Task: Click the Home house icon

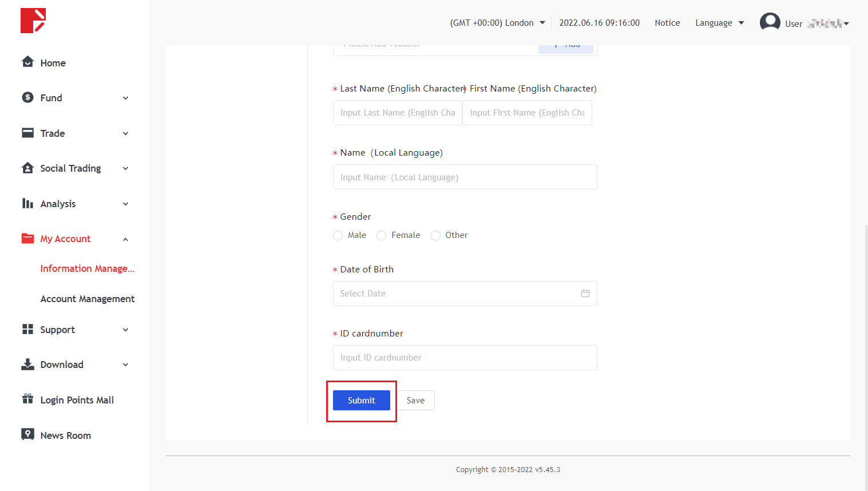Action: (27, 62)
